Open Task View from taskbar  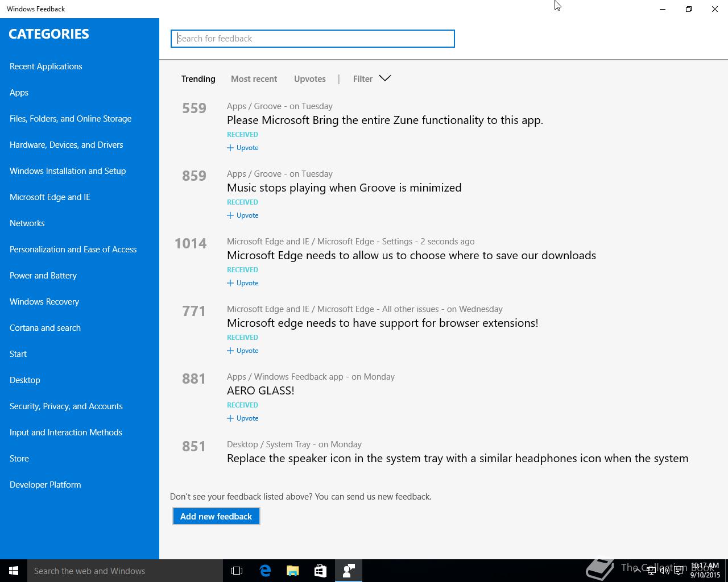tap(237, 571)
